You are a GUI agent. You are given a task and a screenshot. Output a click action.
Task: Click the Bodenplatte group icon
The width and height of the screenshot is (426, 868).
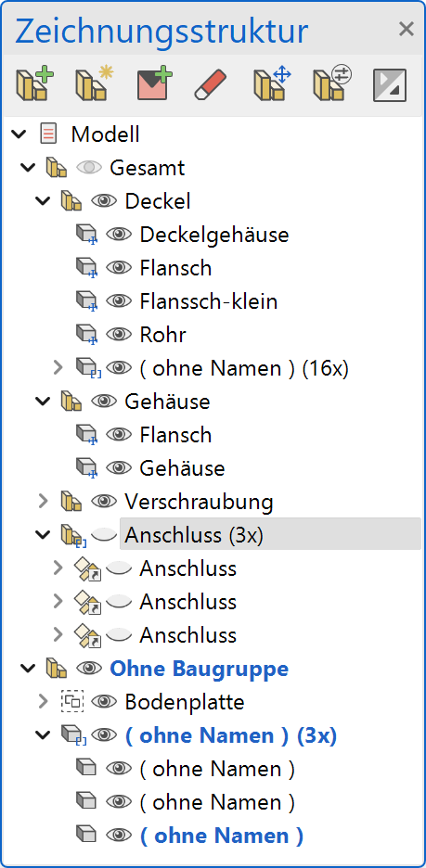[72, 702]
